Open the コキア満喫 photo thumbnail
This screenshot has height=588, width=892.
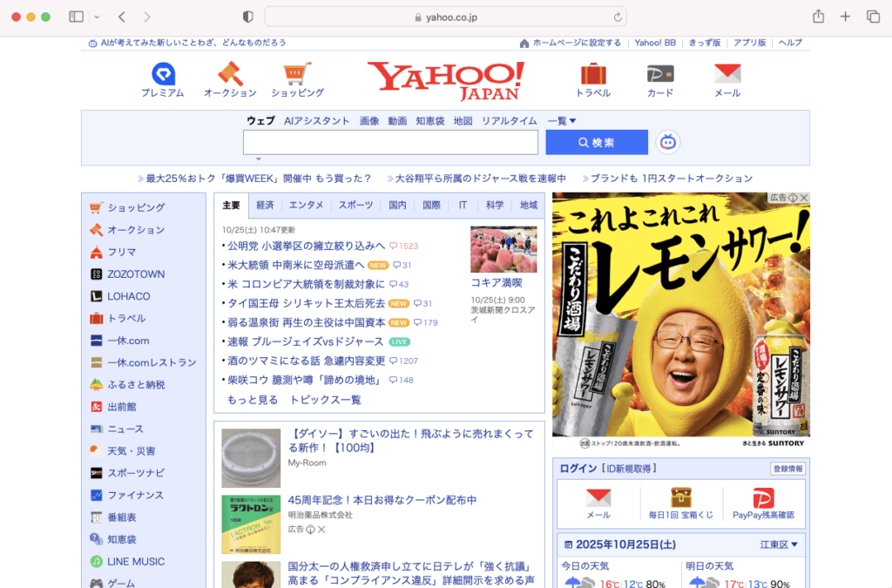(503, 249)
